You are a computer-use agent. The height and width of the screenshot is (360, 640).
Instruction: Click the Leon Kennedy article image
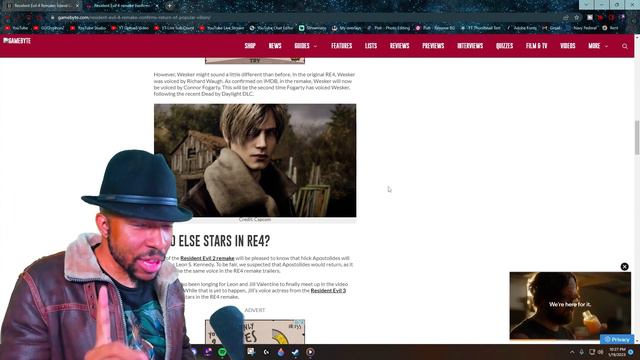[255, 160]
